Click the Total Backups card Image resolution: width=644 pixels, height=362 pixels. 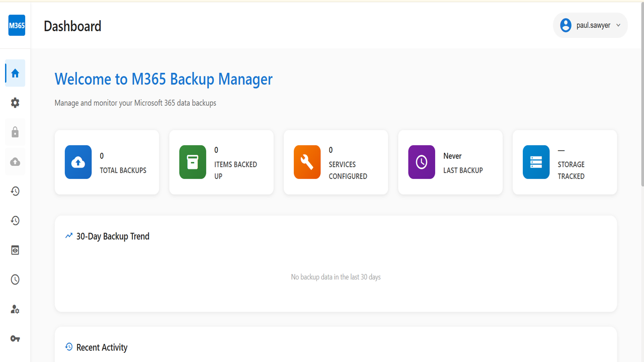pyautogui.click(x=107, y=162)
